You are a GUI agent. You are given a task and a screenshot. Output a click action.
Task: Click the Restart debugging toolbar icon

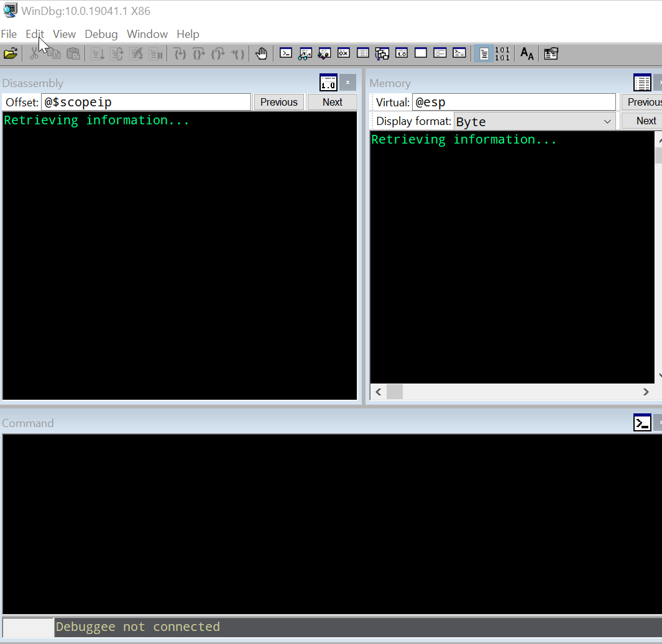[117, 53]
